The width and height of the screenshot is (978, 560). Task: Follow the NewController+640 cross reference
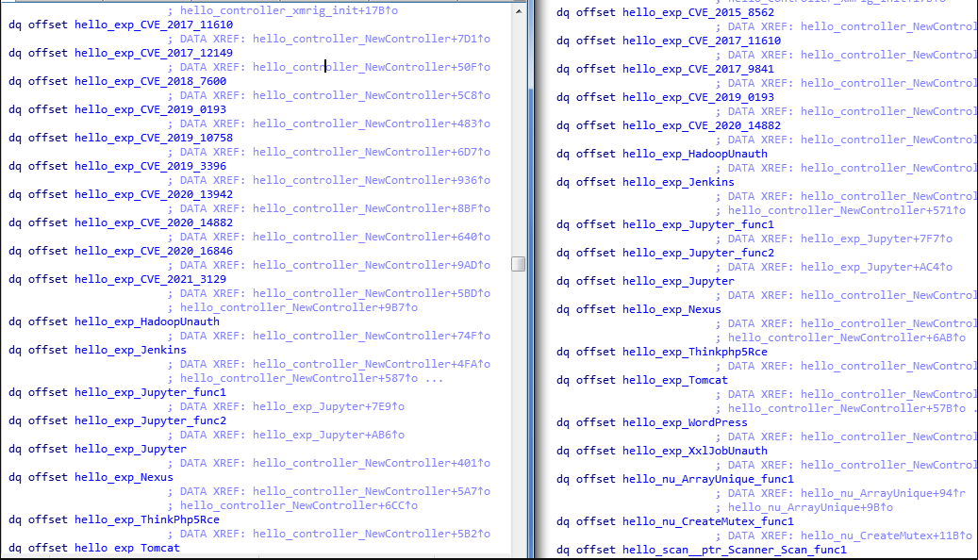pyautogui.click(x=372, y=237)
